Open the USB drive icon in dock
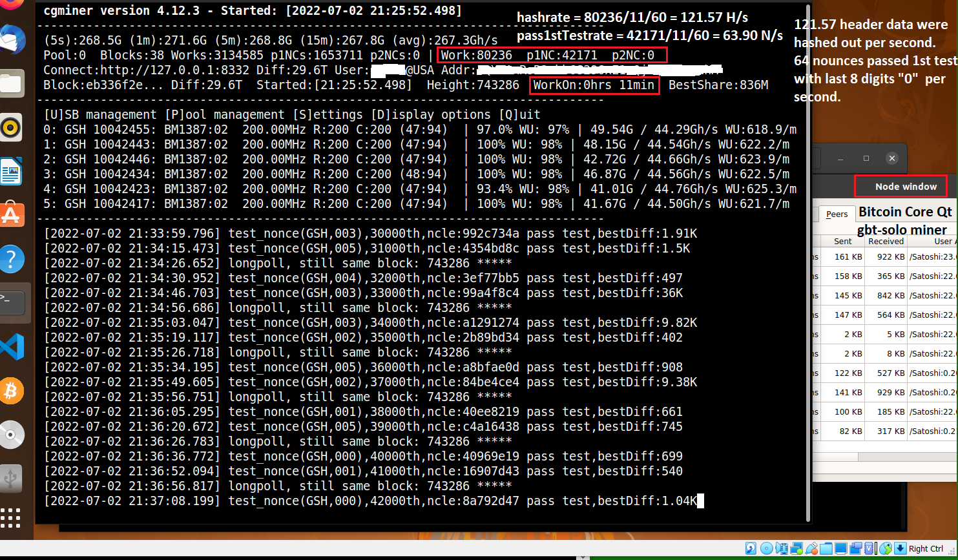Image resolution: width=958 pixels, height=560 pixels. tap(12, 479)
